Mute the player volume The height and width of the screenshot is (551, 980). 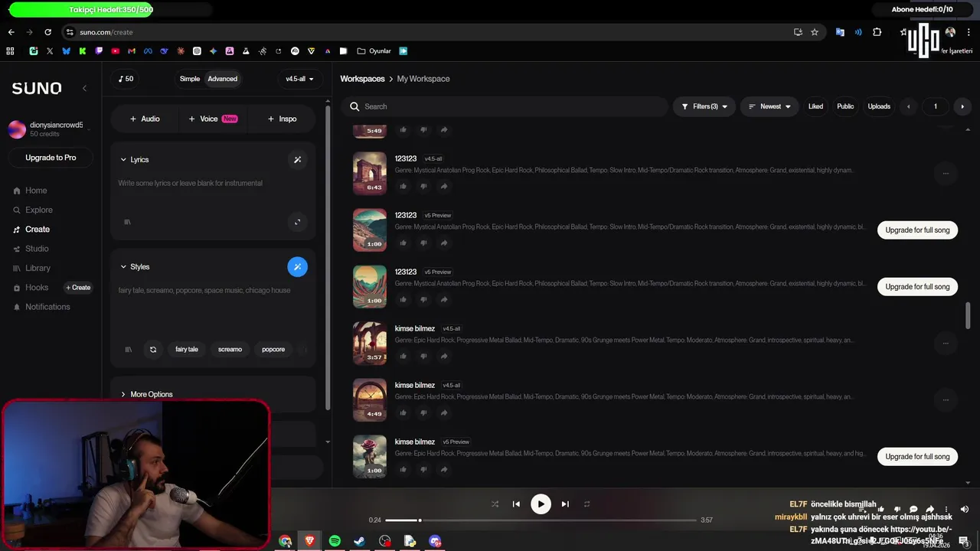(965, 510)
